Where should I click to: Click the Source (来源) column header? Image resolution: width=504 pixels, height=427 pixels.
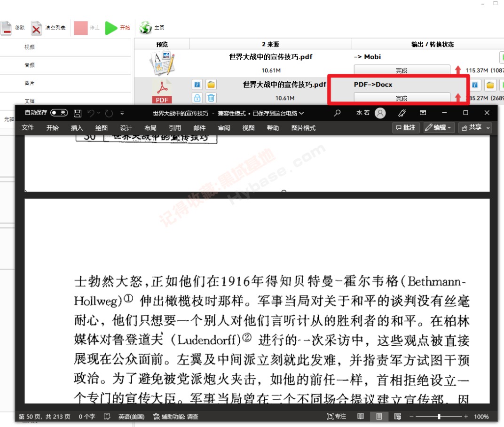(x=271, y=44)
